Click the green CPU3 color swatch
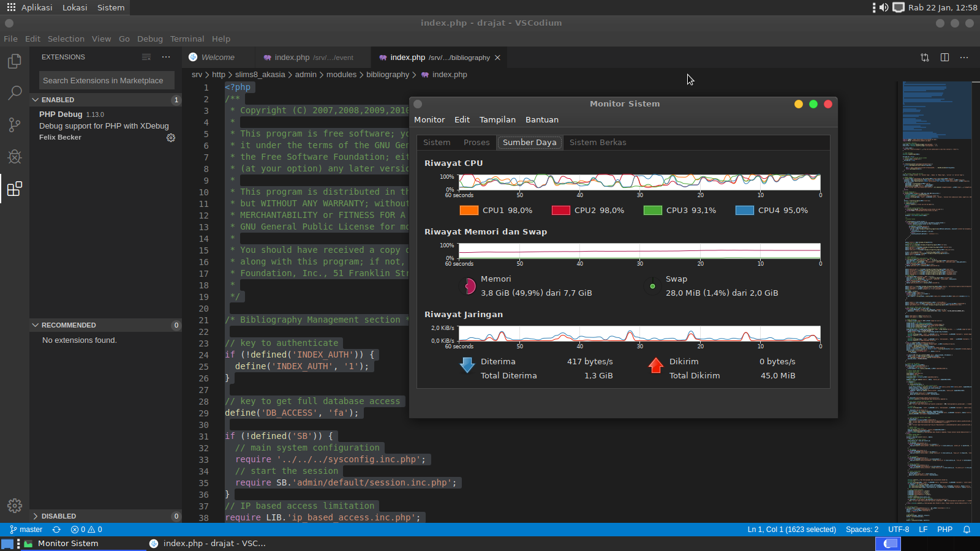The image size is (980, 551). (652, 210)
